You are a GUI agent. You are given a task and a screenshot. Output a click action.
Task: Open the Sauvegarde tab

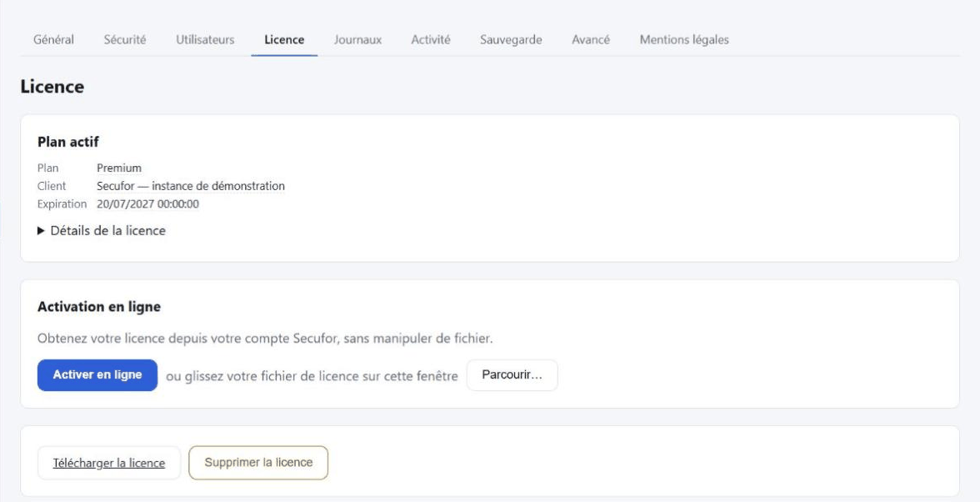coord(511,39)
